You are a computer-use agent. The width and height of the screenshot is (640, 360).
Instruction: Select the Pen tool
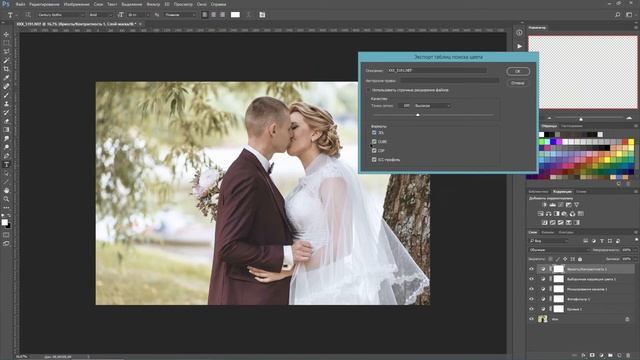pyautogui.click(x=6, y=156)
